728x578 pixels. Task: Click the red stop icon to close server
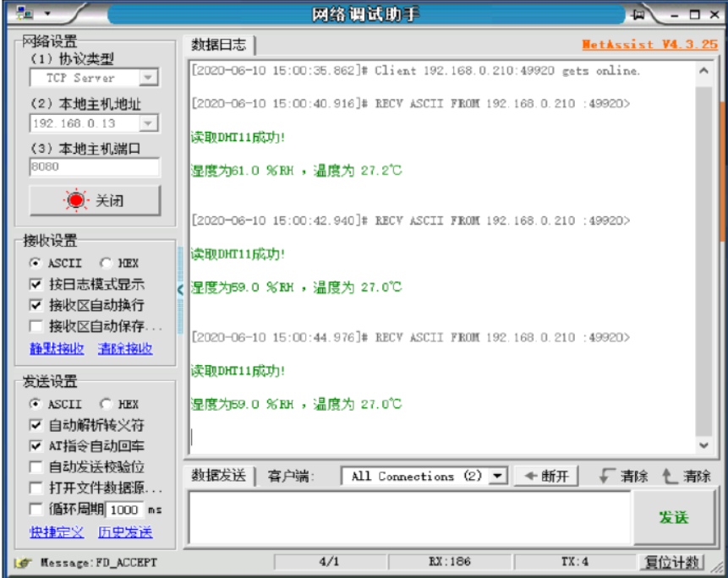76,199
